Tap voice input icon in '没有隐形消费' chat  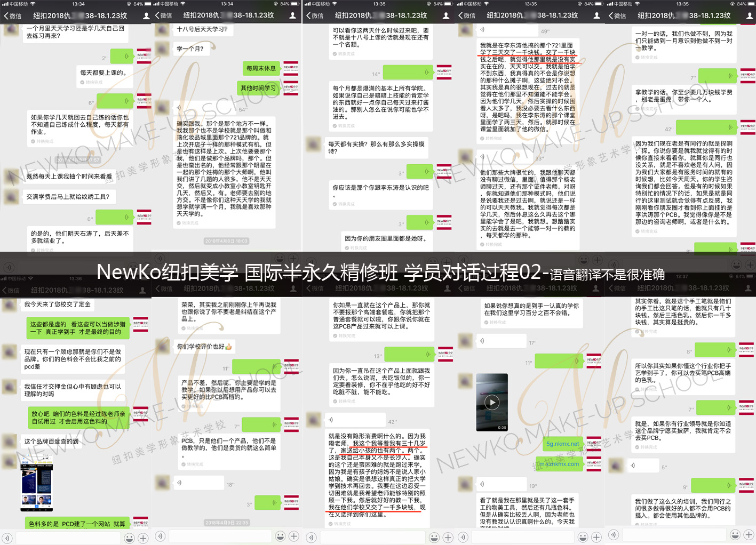pyautogui.click(x=311, y=538)
